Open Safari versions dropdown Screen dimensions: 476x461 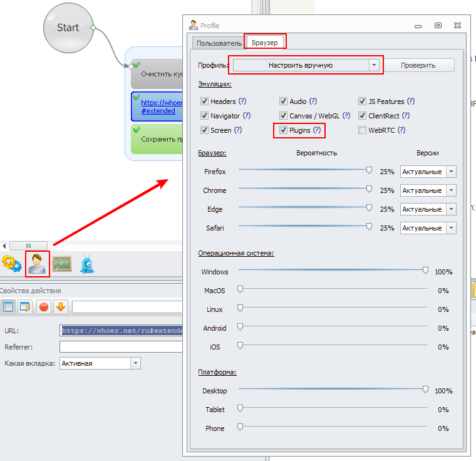(x=428, y=228)
